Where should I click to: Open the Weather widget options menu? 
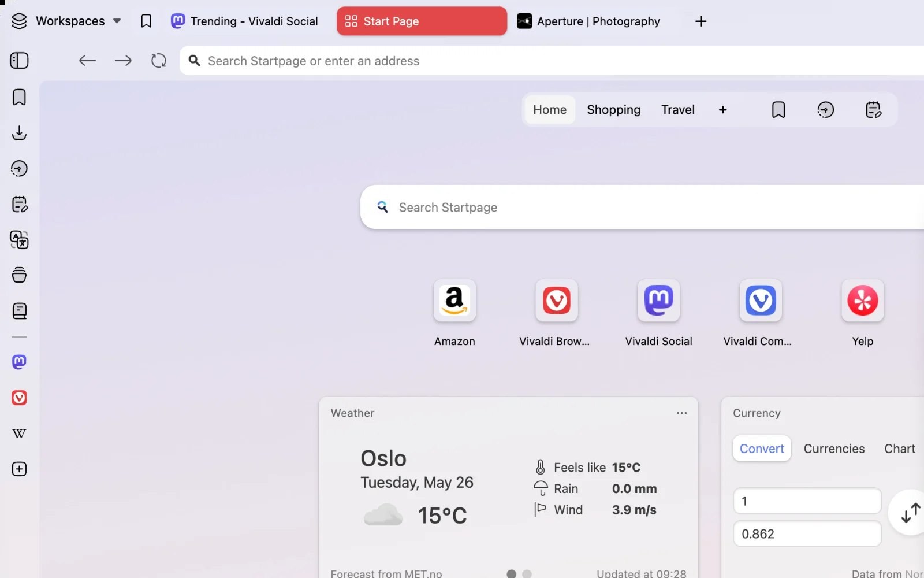point(681,413)
